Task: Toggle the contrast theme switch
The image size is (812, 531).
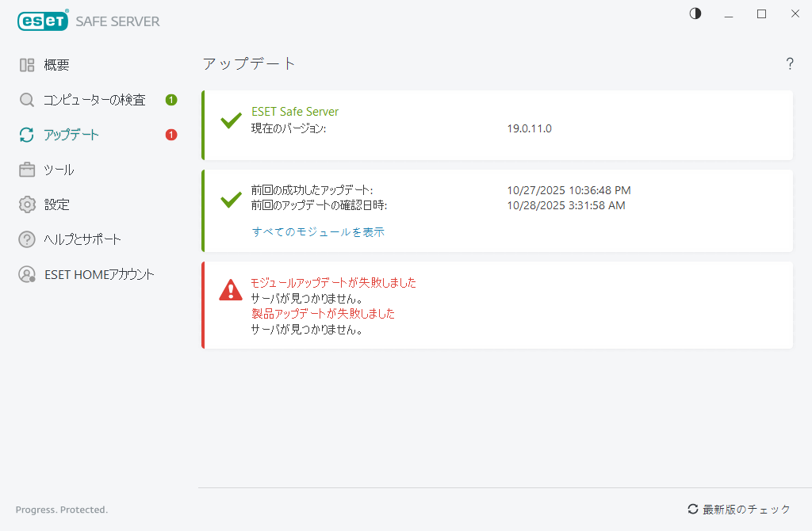Action: tap(695, 13)
